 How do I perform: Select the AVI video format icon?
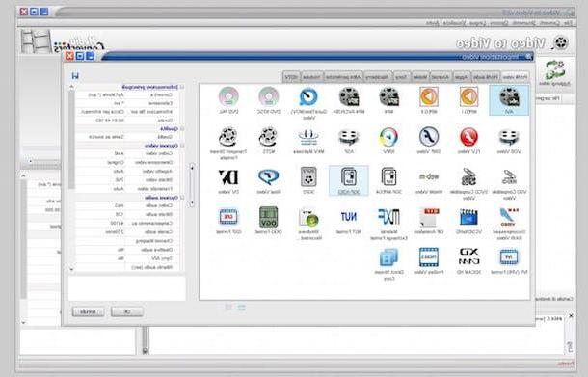point(509,99)
